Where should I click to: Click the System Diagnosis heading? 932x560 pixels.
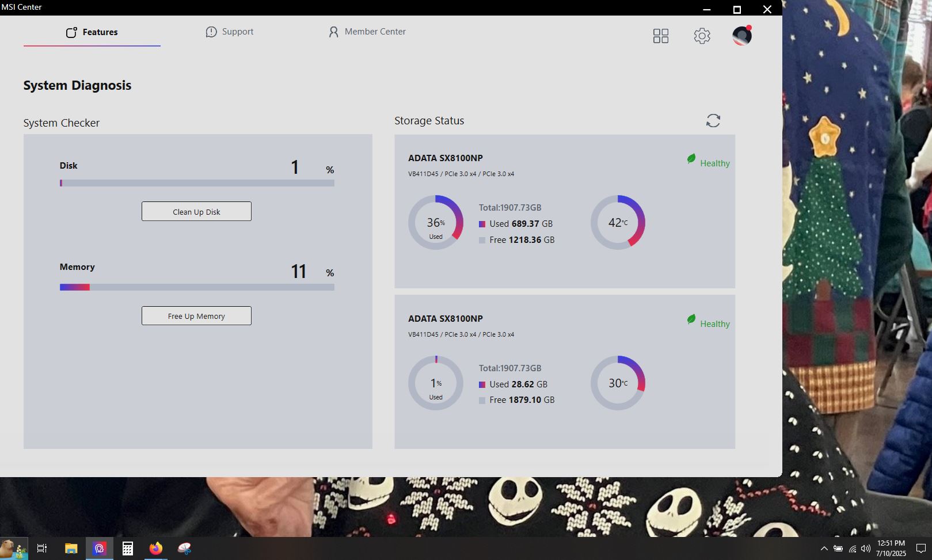(77, 85)
